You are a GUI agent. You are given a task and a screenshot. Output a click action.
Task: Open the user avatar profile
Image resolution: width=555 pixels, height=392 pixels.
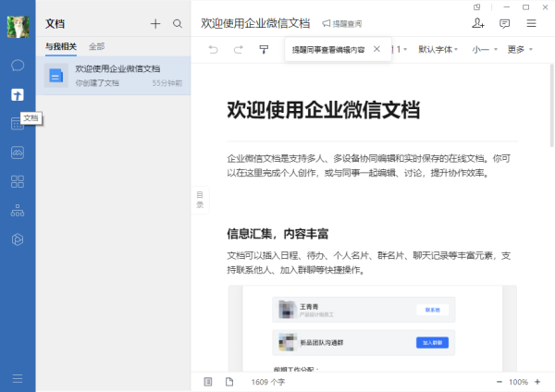(x=18, y=27)
